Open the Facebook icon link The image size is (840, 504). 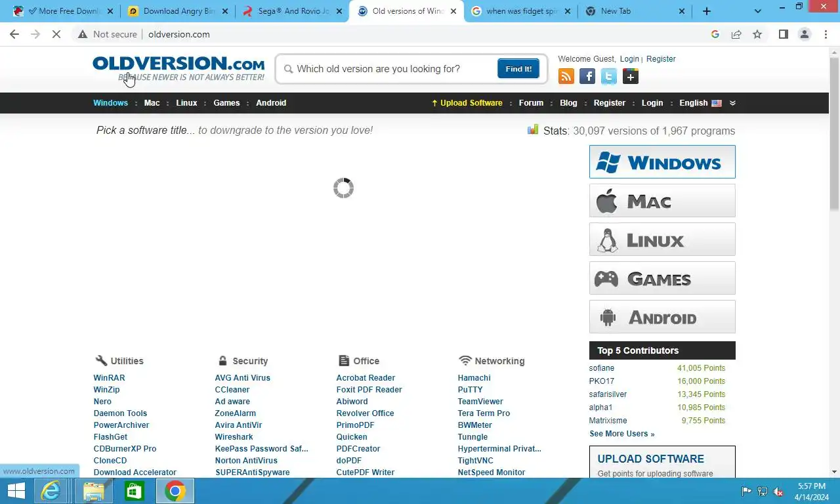(587, 77)
